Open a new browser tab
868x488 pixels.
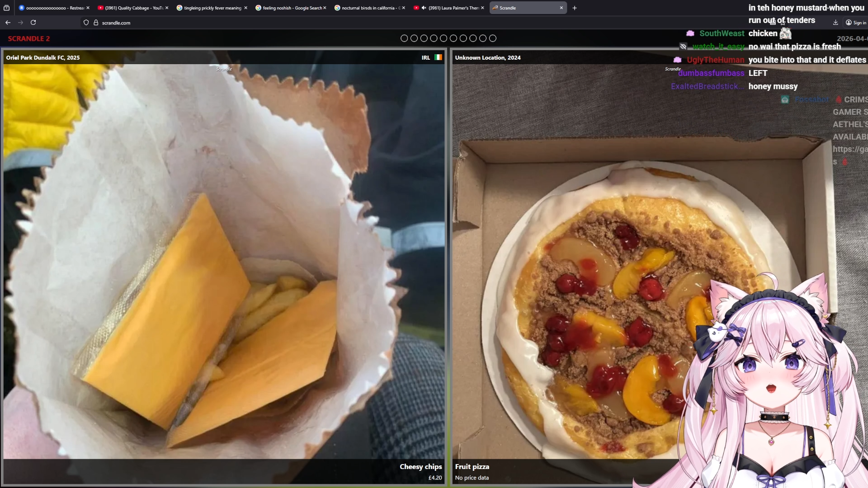pyautogui.click(x=574, y=8)
